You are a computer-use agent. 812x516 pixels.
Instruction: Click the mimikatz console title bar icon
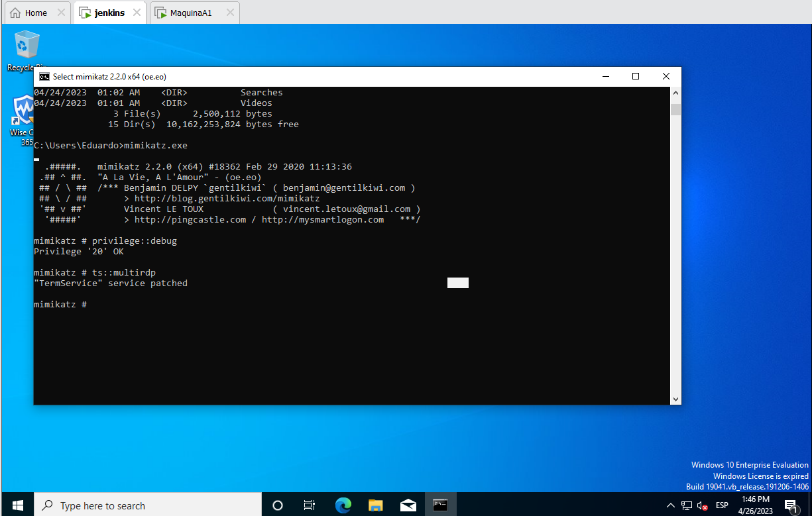[44, 76]
